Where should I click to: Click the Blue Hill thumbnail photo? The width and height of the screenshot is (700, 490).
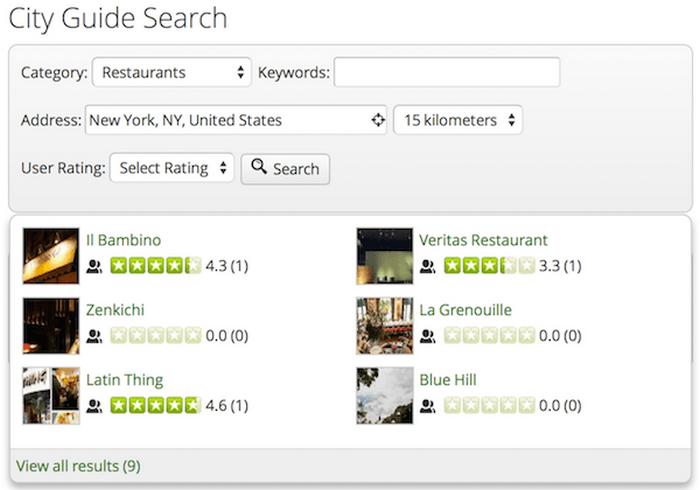pyautogui.click(x=384, y=395)
